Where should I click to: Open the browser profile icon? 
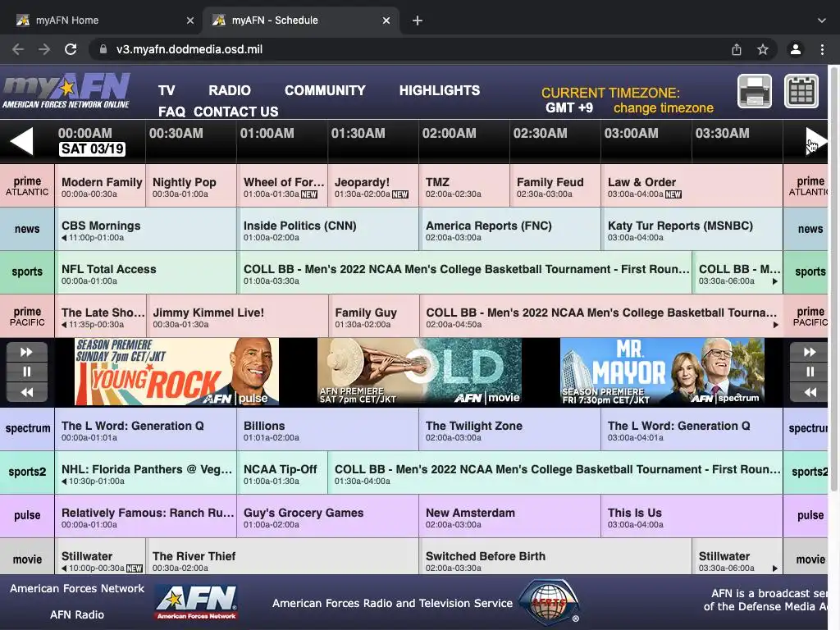(x=796, y=49)
